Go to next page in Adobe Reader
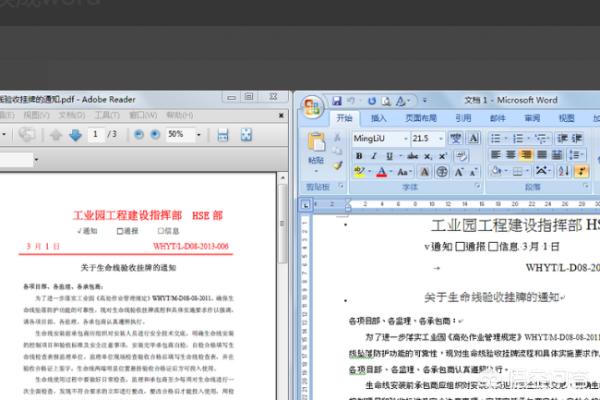600x400 pixels. click(75, 134)
